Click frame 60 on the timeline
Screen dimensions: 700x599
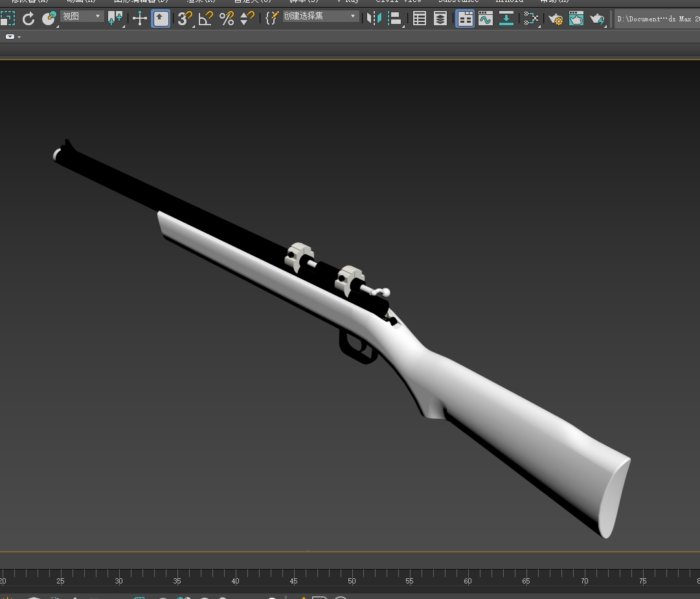(468, 581)
